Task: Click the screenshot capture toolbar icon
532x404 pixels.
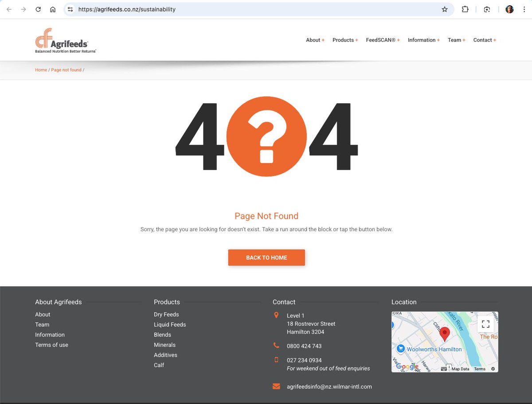Action: coord(487,9)
